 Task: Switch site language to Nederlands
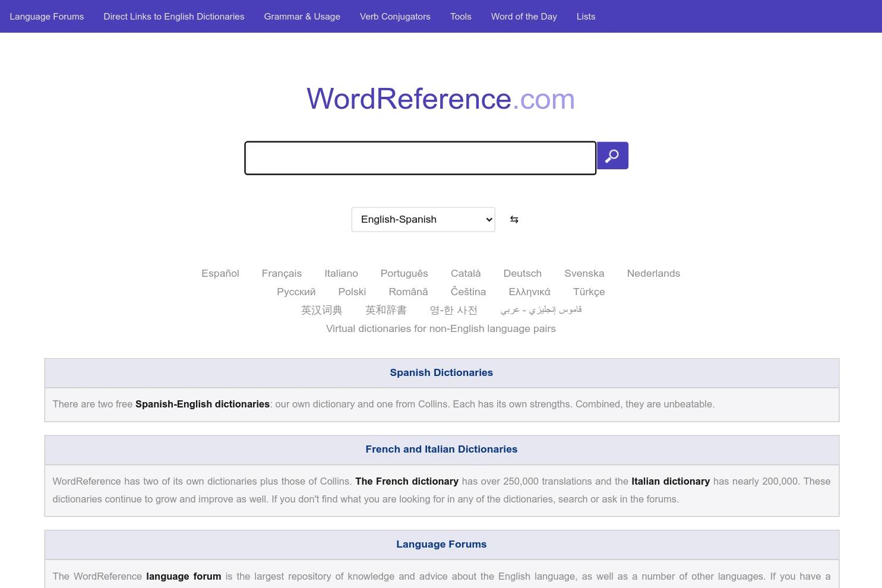653,273
